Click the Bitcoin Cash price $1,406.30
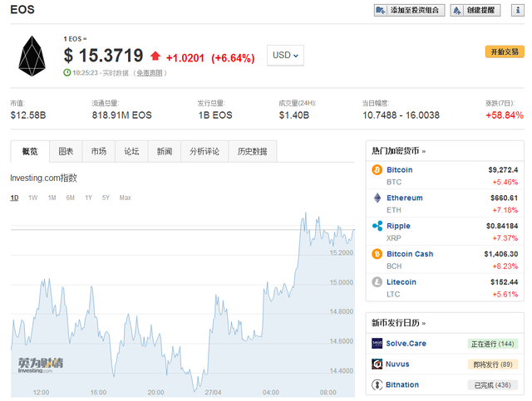 (x=501, y=254)
